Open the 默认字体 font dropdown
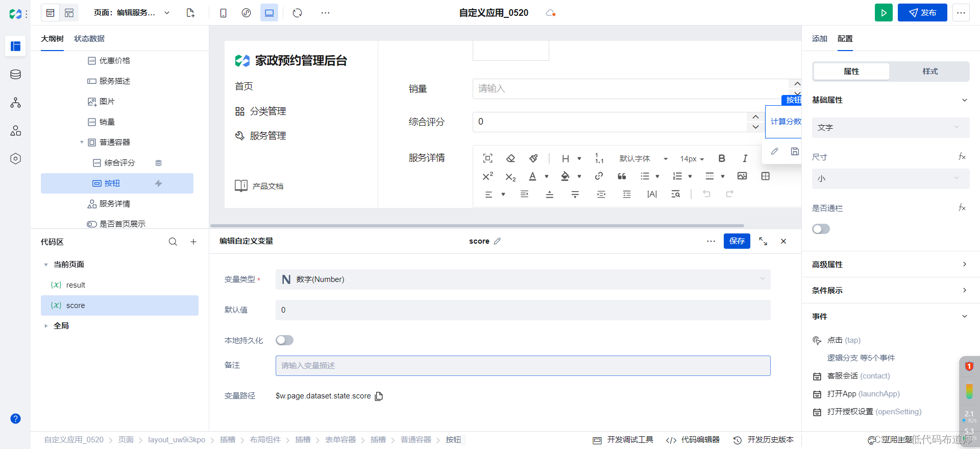980x449 pixels. [643, 159]
